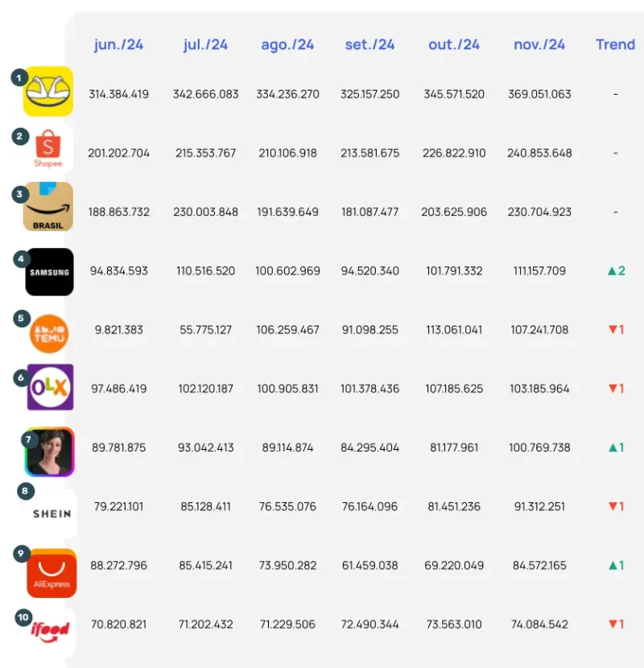Screen dimensions: 644x668
Task: Click Temu's red down trend arrow
Action: click(x=612, y=330)
